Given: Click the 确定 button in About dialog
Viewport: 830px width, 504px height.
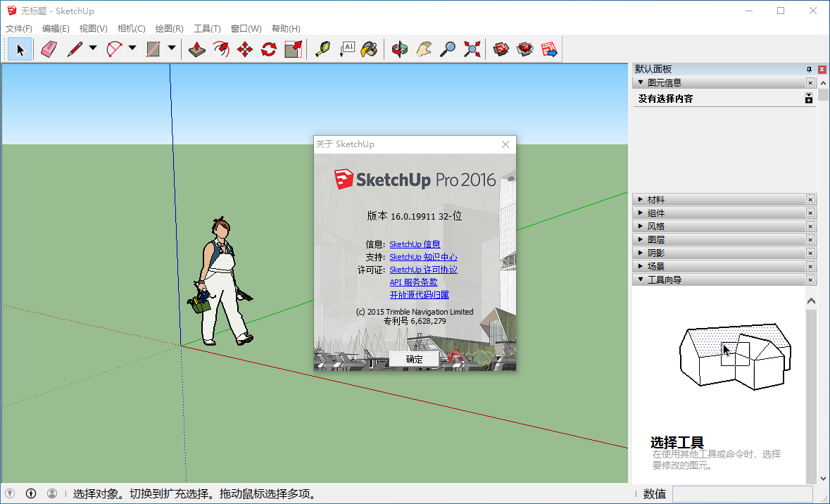Looking at the screenshot, I should point(414,359).
